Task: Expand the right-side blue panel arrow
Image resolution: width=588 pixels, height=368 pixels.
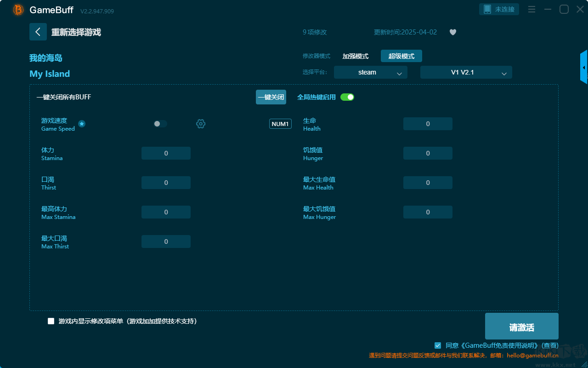Action: click(x=583, y=67)
